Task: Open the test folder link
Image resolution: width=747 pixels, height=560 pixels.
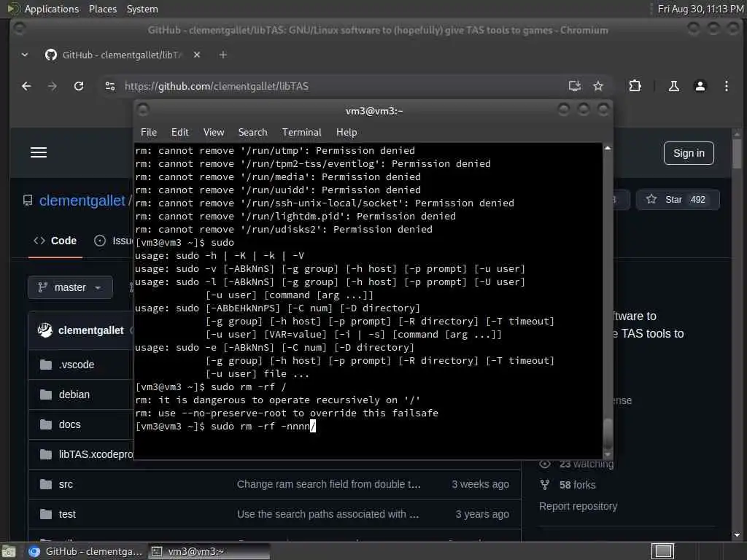Action: pos(67,515)
